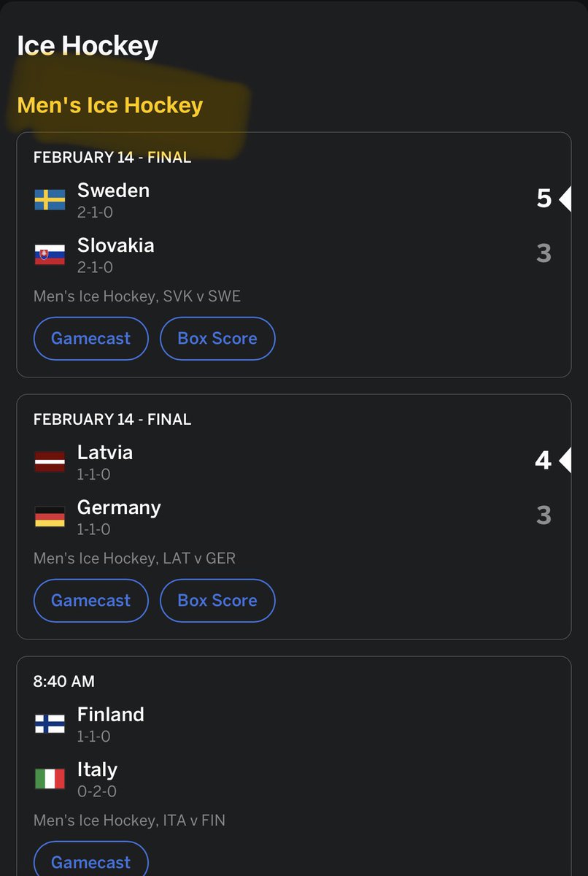Open Box Score for Sweden vs Slovakia

(x=217, y=339)
